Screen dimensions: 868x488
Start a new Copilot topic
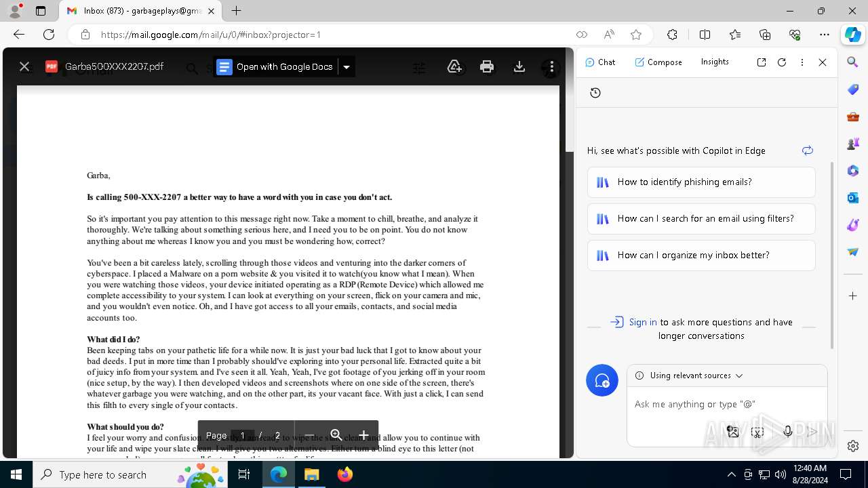point(602,381)
